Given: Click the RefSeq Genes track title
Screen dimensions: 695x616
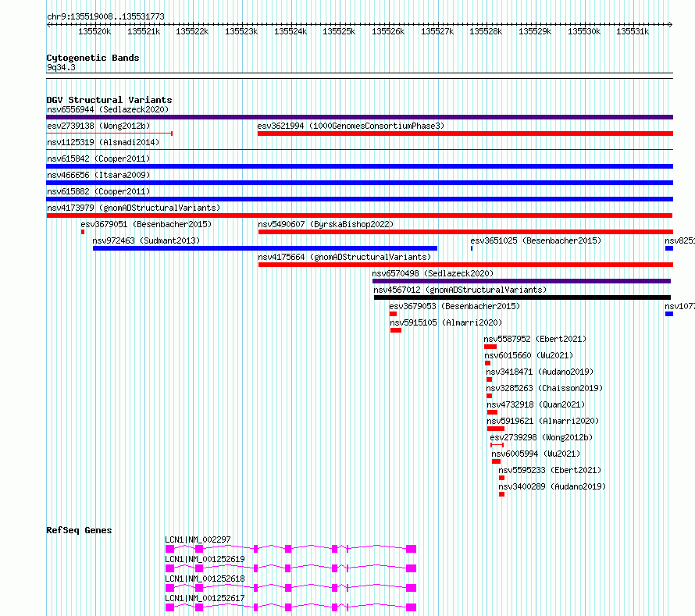Looking at the screenshot, I should point(79,530).
